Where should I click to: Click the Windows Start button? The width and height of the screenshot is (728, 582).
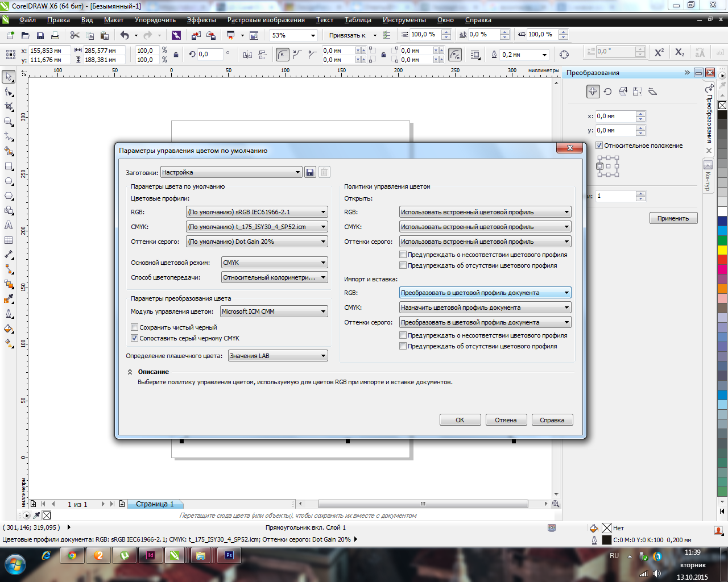15,564
